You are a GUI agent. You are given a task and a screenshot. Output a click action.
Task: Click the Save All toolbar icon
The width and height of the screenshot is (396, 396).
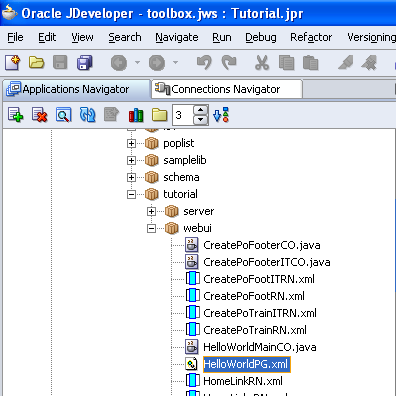tap(85, 62)
